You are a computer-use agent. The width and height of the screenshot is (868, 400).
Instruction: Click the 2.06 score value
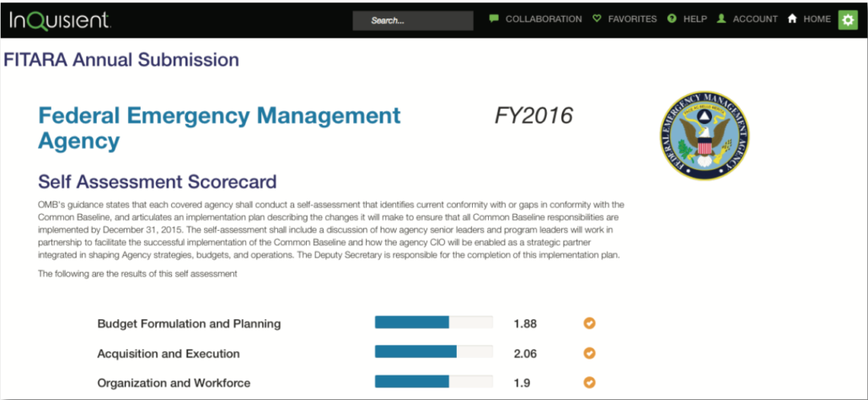(x=525, y=354)
